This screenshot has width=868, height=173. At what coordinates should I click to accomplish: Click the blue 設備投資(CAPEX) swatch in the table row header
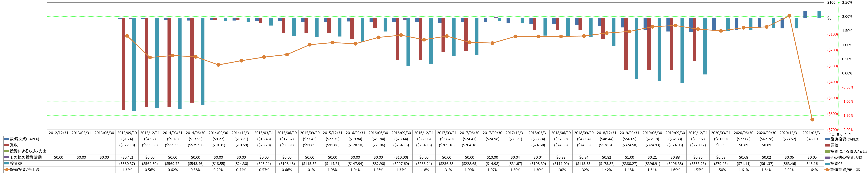click(x=7, y=139)
